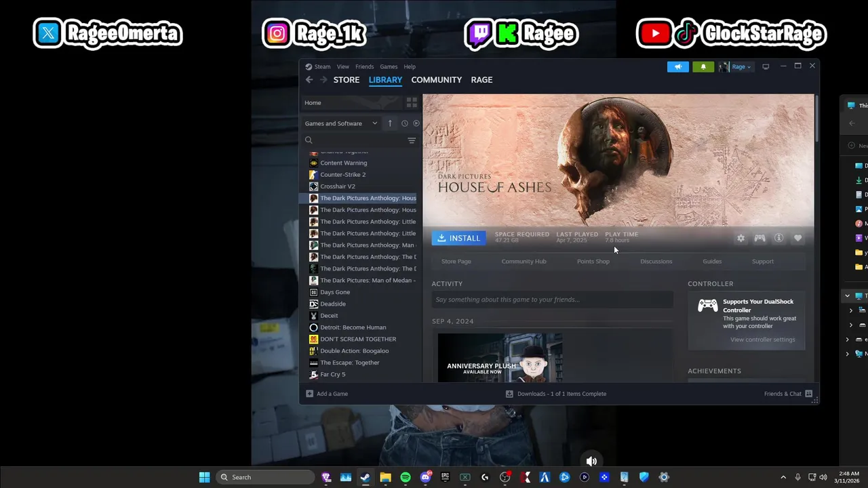The height and width of the screenshot is (488, 868).
Task: Click microphone icon in system tray
Action: 797,477
